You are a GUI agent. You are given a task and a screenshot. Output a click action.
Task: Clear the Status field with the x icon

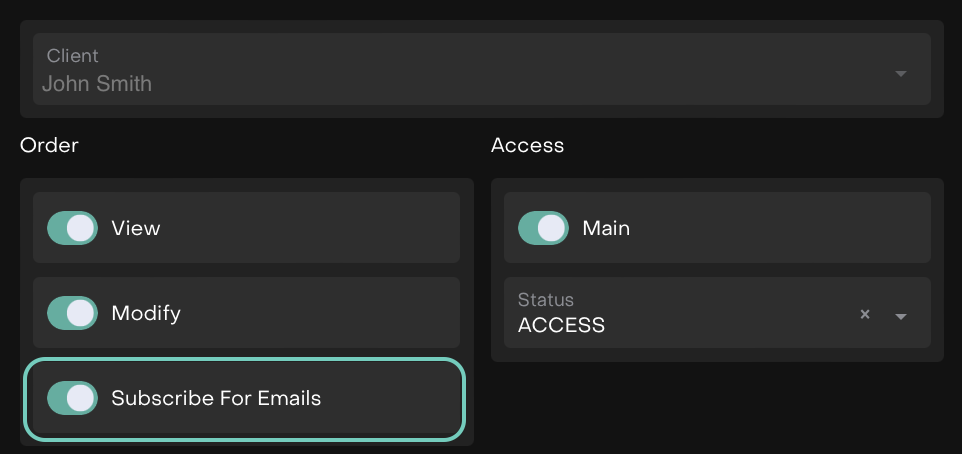[865, 314]
